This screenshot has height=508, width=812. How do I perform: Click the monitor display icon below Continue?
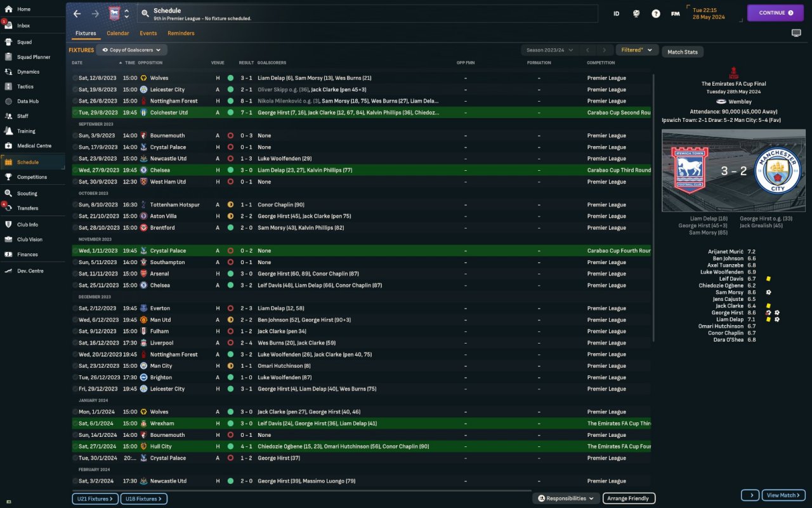tap(796, 33)
